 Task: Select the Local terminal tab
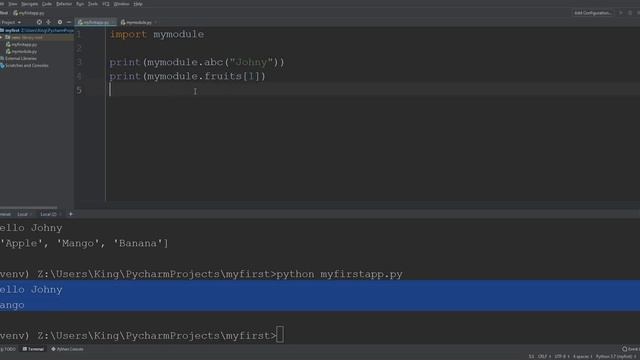(24, 214)
